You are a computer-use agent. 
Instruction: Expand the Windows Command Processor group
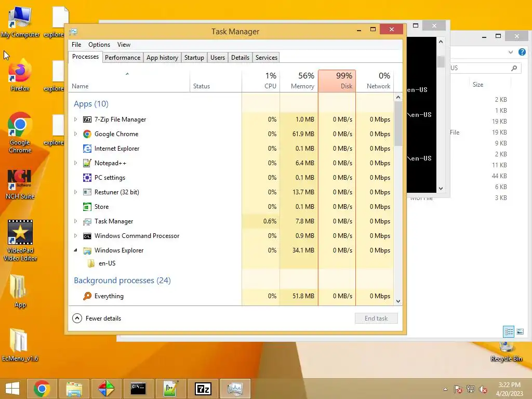coord(75,236)
